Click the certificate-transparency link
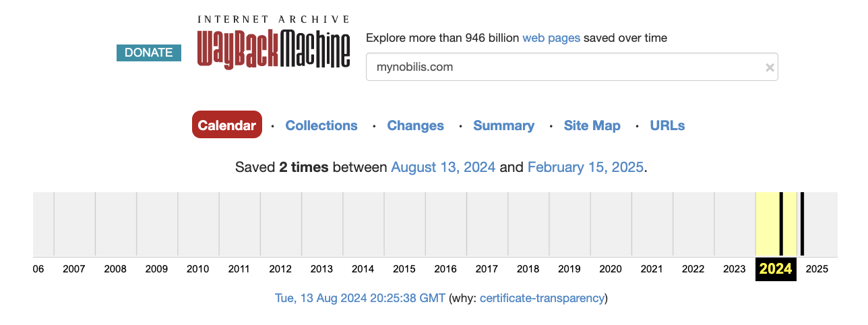Screen dimensions: 868x325 [542, 297]
